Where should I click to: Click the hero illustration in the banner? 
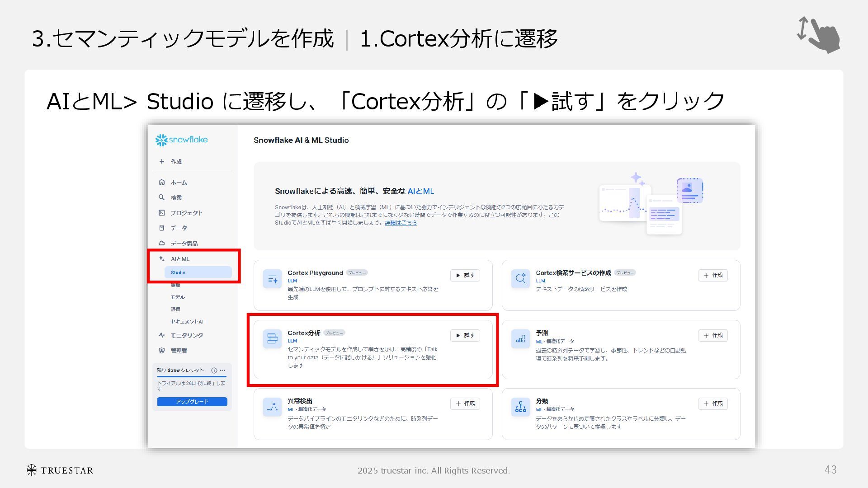tap(651, 204)
